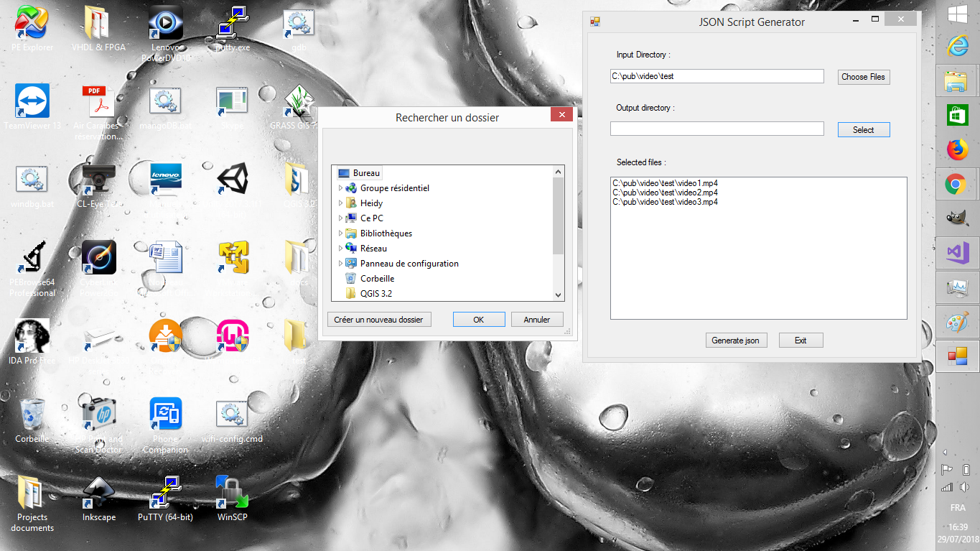Cancel the dialog with Annuler
Viewport: 980px width, 551px height.
point(537,320)
